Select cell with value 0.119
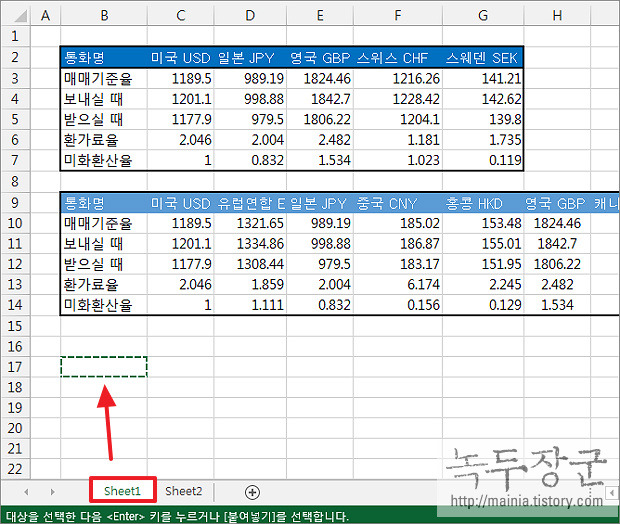The image size is (620, 524). (483, 160)
